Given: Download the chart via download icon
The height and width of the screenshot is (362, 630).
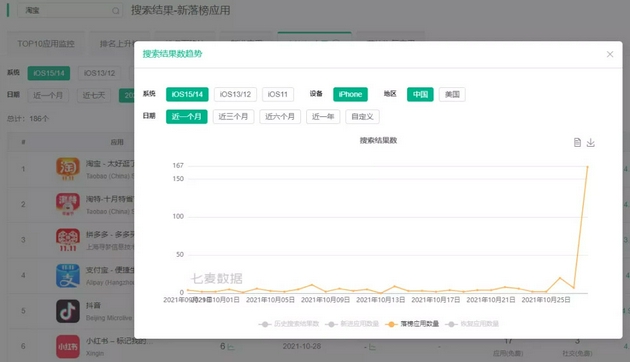Looking at the screenshot, I should pyautogui.click(x=591, y=143).
